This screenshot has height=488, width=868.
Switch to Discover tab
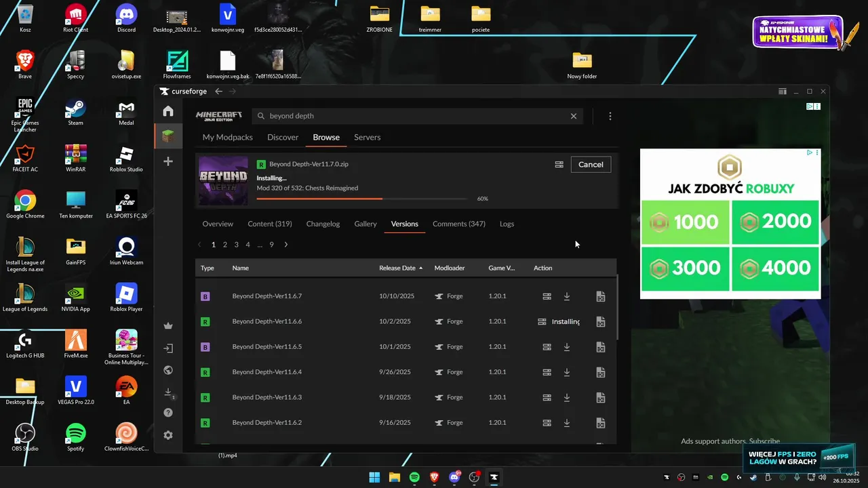pyautogui.click(x=283, y=138)
